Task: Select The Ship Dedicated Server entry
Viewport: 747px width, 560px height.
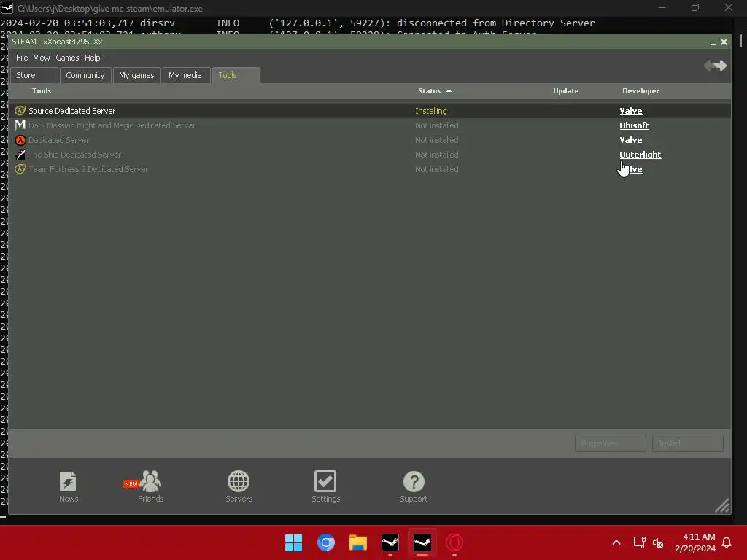Action: point(370,155)
